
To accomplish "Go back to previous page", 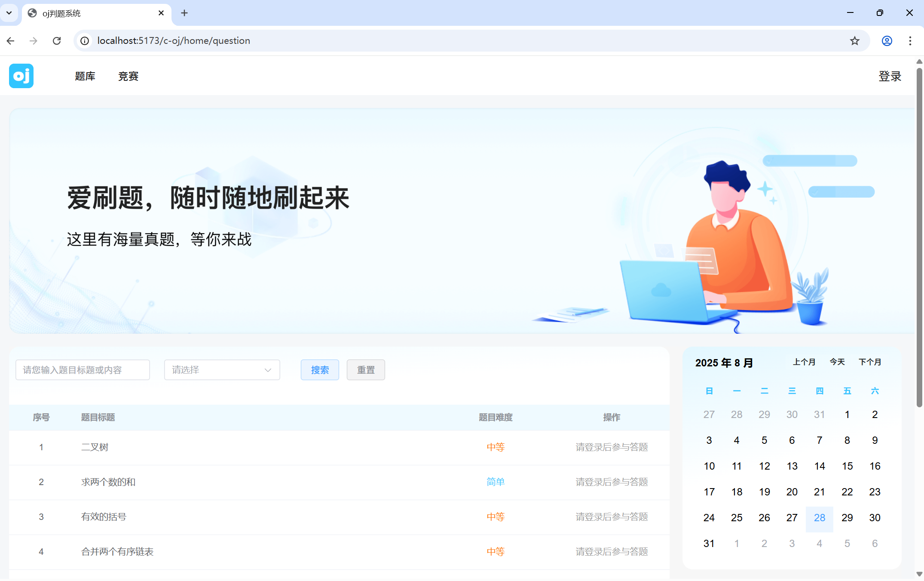I will (x=11, y=41).
